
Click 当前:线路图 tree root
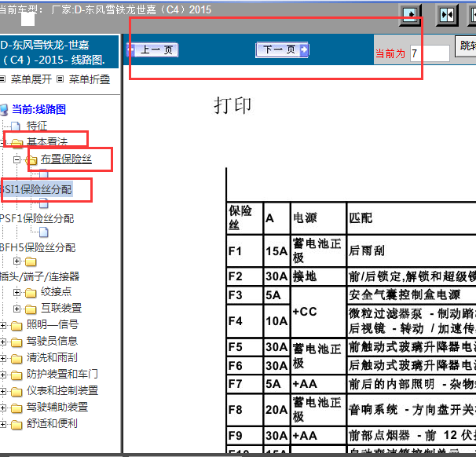click(x=38, y=109)
